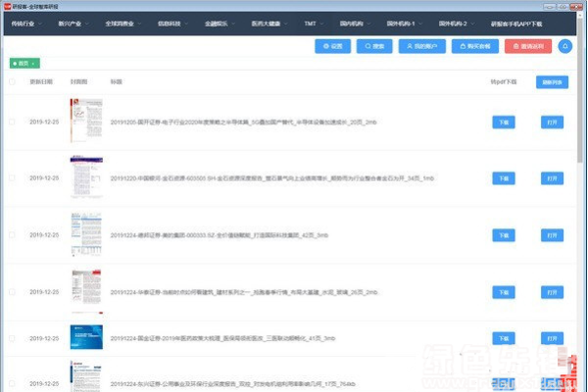The image size is (588, 392).
Task: Click the search (搜索) magnifier button
Action: point(374,46)
